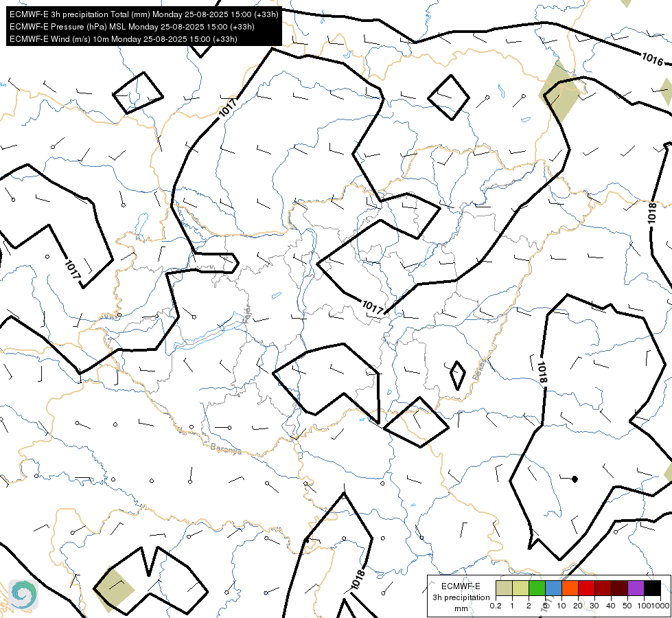
Task: Select the green 2 mm legend swatch
Action: point(537,588)
